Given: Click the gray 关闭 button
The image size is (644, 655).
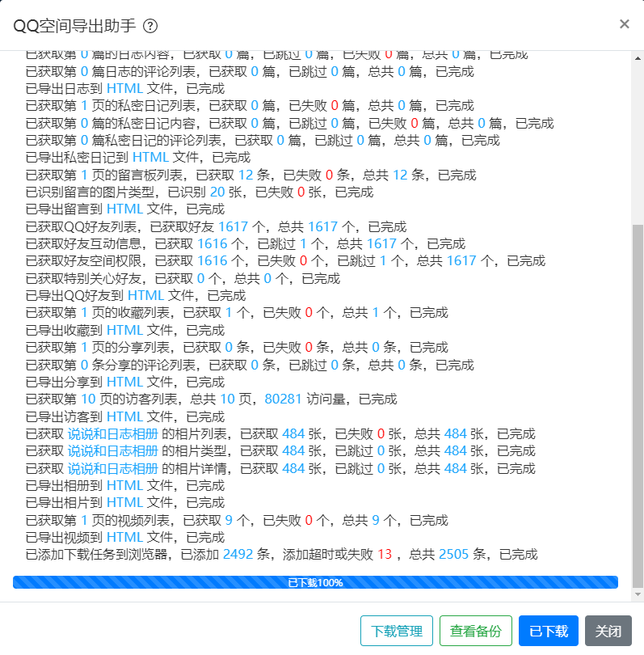Looking at the screenshot, I should (608, 631).
